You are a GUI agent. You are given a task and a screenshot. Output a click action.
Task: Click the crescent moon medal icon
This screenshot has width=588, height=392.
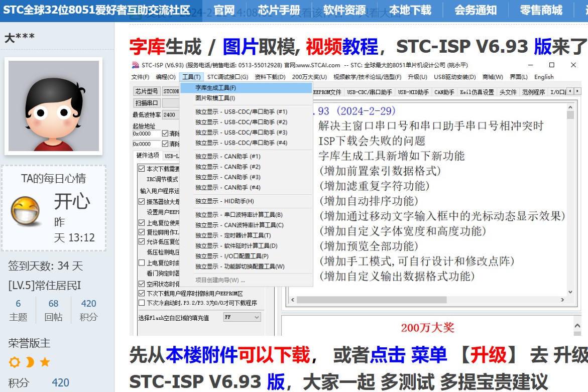click(x=30, y=362)
